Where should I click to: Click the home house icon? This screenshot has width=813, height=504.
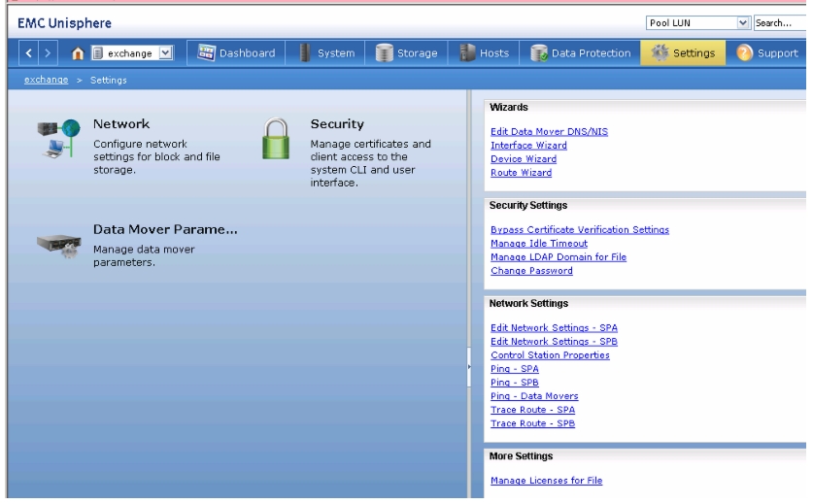tap(78, 52)
